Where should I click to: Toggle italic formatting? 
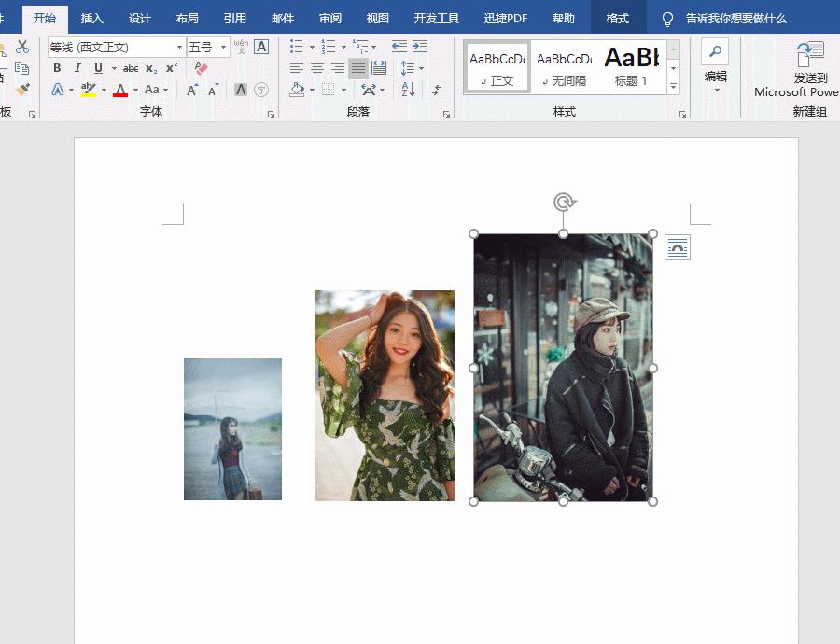tap(78, 67)
